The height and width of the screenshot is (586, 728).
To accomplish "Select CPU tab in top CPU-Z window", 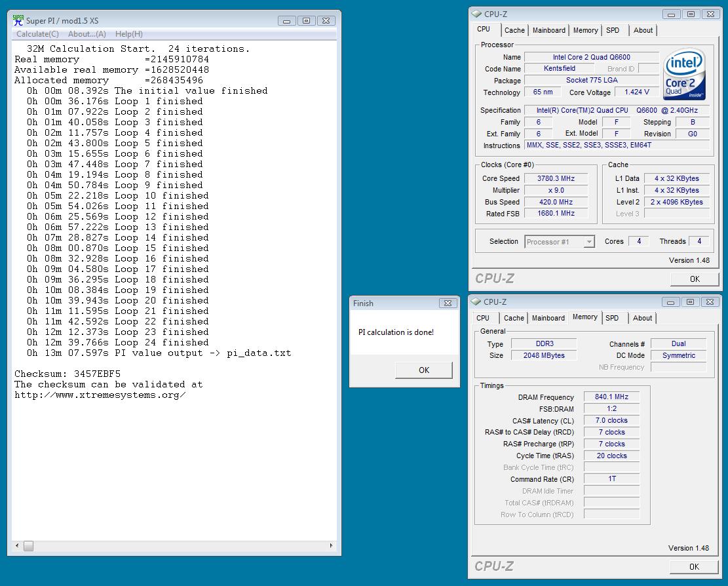I will pos(484,29).
